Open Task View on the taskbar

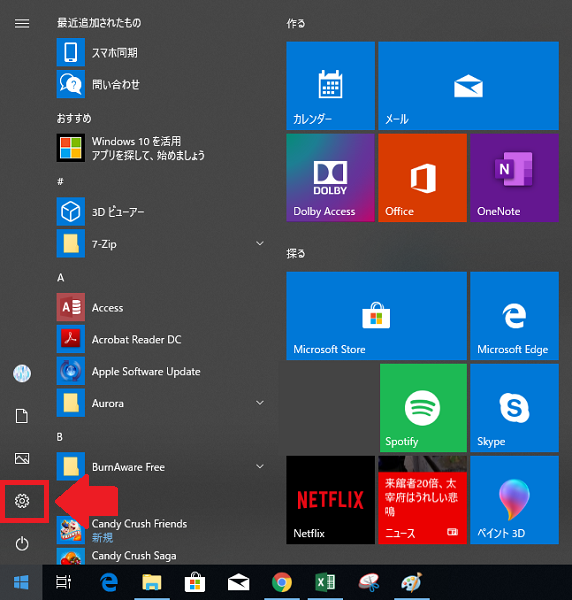[64, 582]
